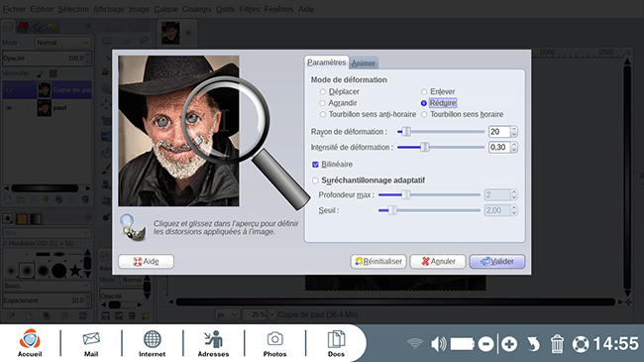Launch the Internet globe icon

pos(152,343)
